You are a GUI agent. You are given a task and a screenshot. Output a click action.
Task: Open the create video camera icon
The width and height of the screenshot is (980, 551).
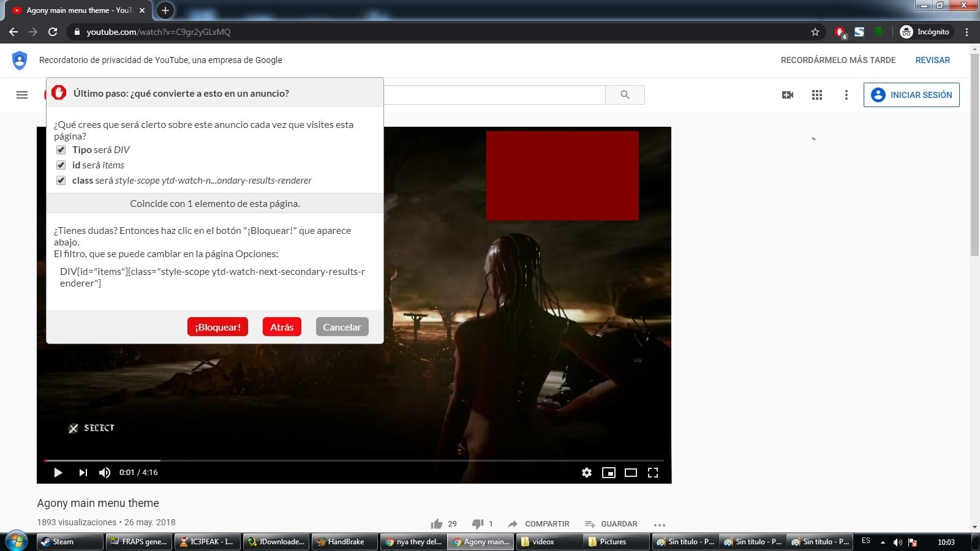point(788,95)
